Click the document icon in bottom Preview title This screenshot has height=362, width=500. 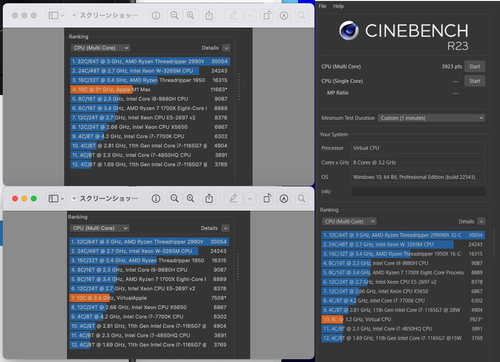click(74, 199)
